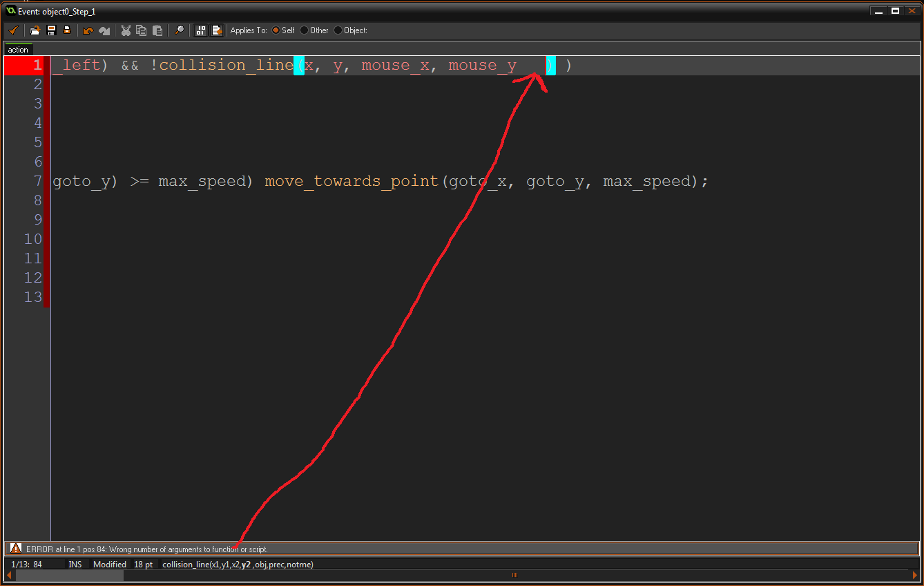The image size is (924, 586).
Task: Click the document-with-arrow toolbar icon
Action: point(217,30)
